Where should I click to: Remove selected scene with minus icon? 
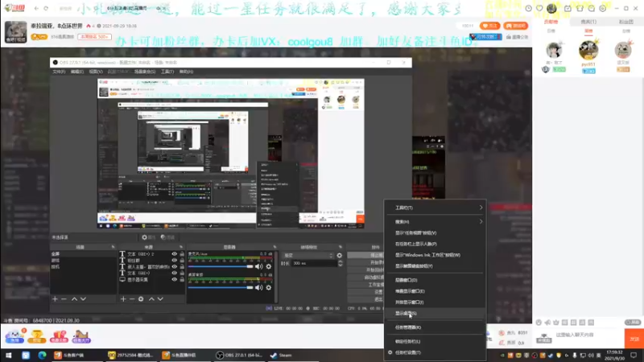pyautogui.click(x=64, y=299)
